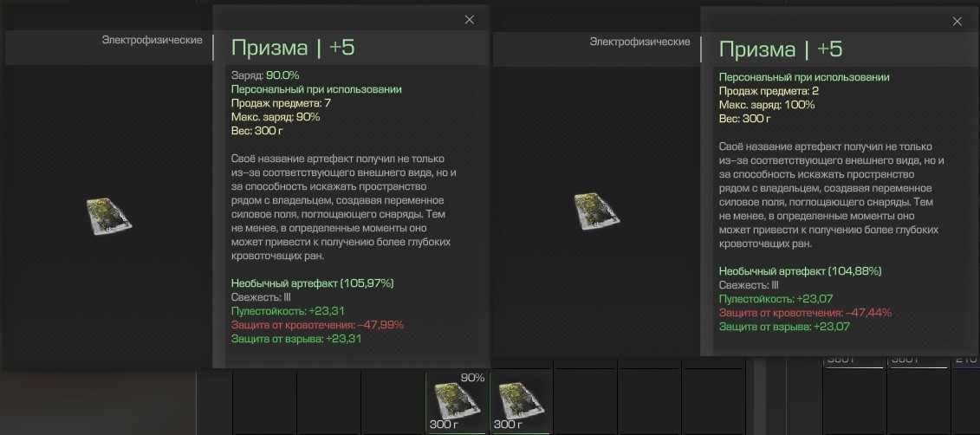Viewport: 980px width, 435px height.
Task: Select the Prism artifact preview in the left panel
Action: 109,216
